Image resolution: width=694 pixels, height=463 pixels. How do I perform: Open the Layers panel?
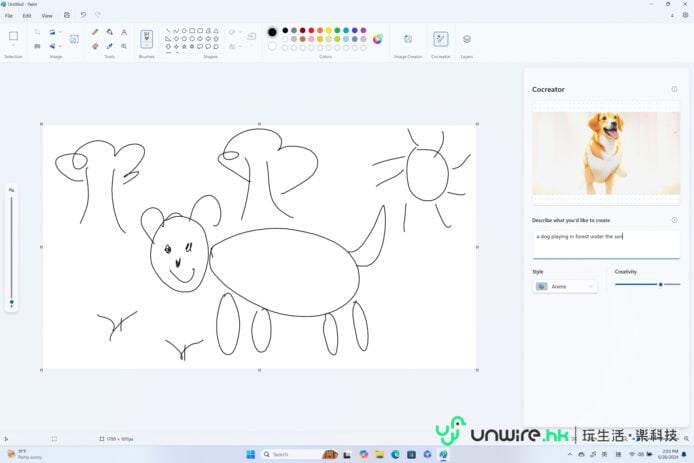(x=467, y=39)
